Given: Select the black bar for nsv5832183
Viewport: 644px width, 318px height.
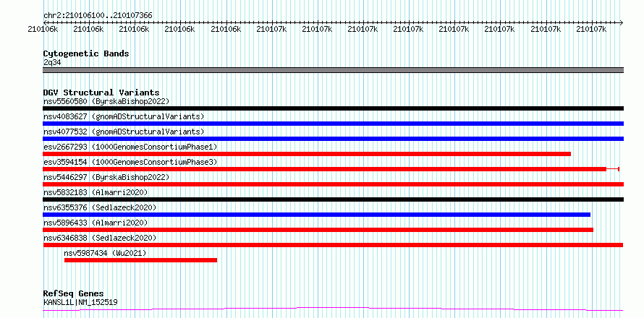Looking at the screenshot, I should click(334, 199).
